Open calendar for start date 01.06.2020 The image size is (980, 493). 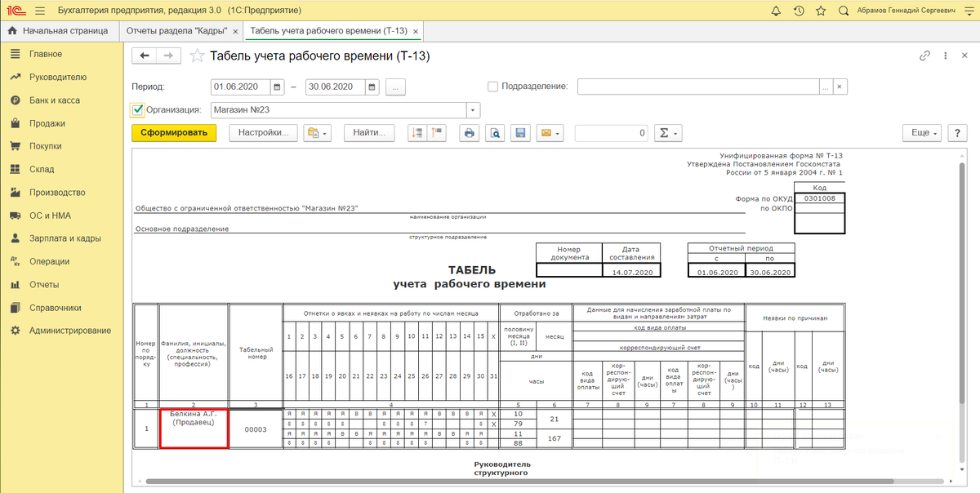pos(278,87)
